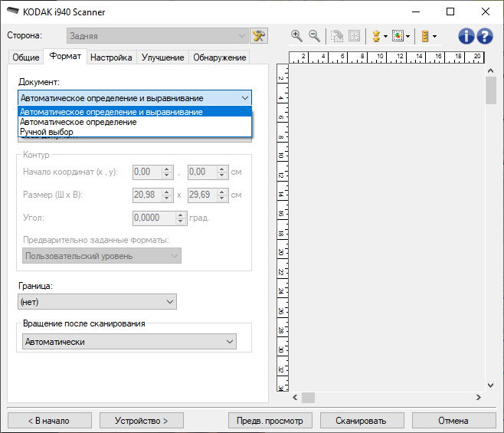This screenshot has width=504, height=433.
Task: Increase the width 20,98 stepper
Action: 167,192
